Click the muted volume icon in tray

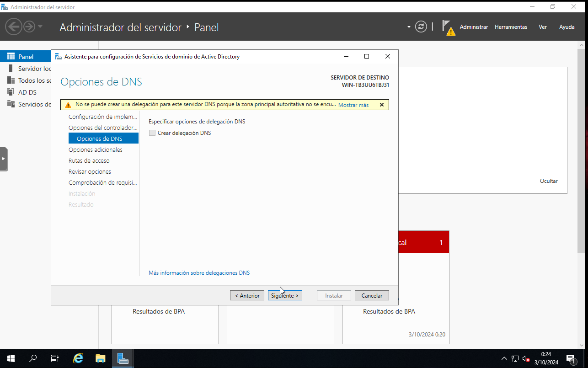tap(526, 359)
